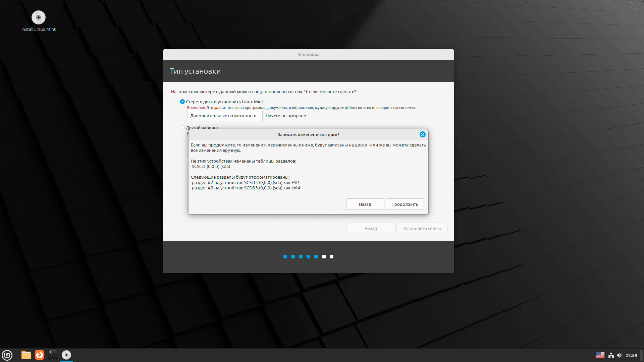
Task: Open the clock showing 22:59
Action: pyautogui.click(x=631, y=355)
